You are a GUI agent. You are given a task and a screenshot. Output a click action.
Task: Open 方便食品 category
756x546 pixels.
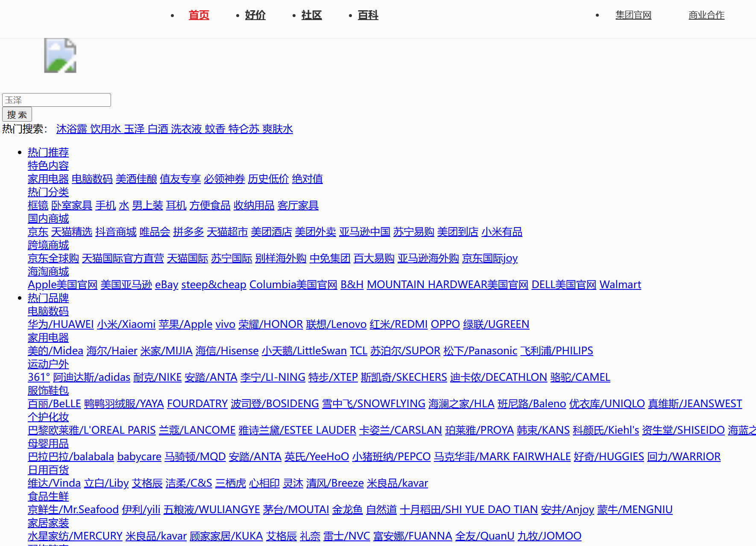tap(210, 205)
